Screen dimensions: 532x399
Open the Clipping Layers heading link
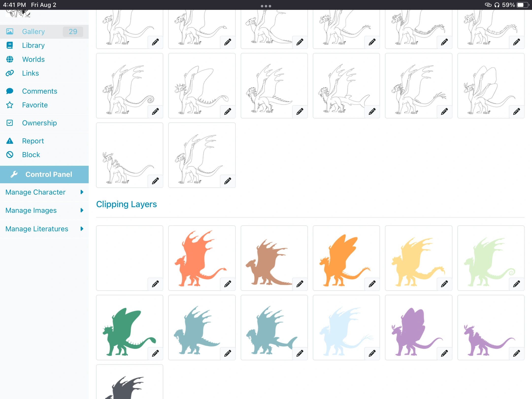pos(126,204)
